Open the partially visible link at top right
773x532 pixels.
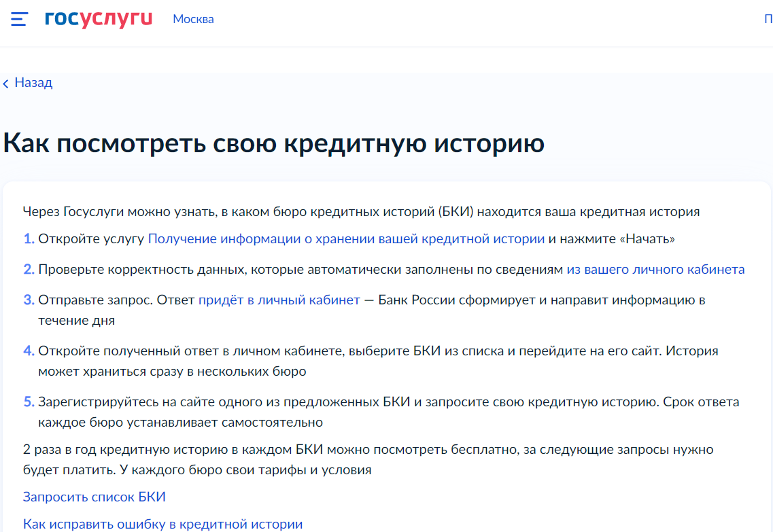(x=768, y=19)
